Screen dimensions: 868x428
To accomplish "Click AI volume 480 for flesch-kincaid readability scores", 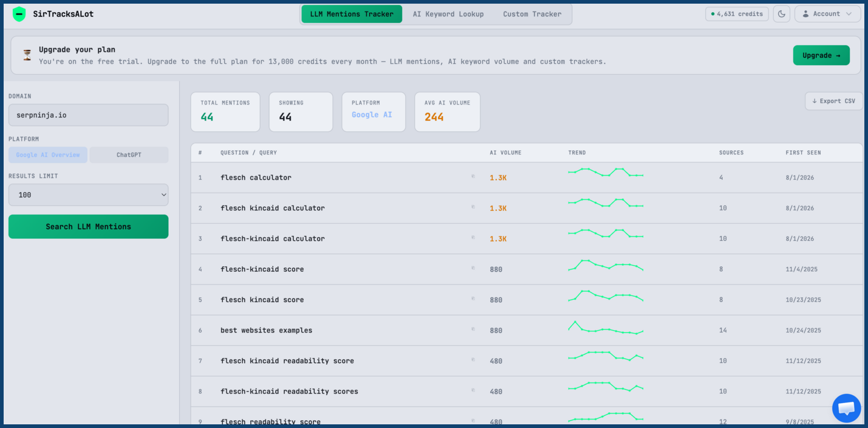I will click(496, 392).
